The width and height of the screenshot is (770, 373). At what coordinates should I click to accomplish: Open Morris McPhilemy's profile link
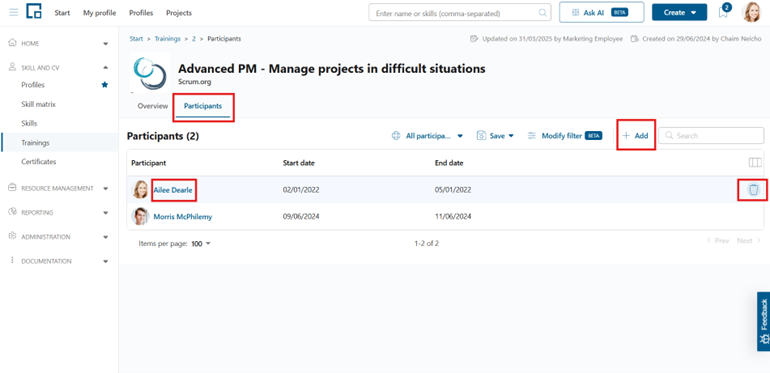(x=183, y=216)
